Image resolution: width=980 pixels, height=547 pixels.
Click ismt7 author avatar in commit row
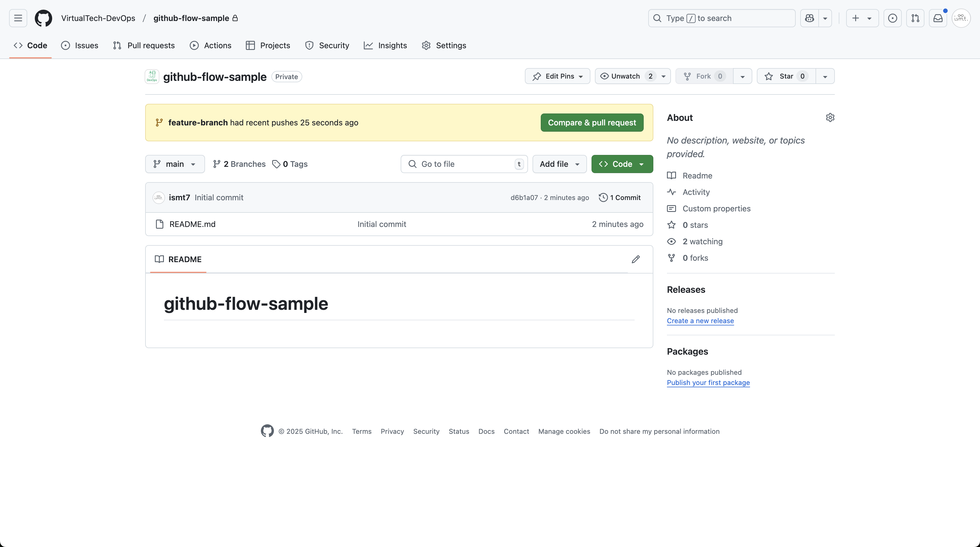pos(159,197)
